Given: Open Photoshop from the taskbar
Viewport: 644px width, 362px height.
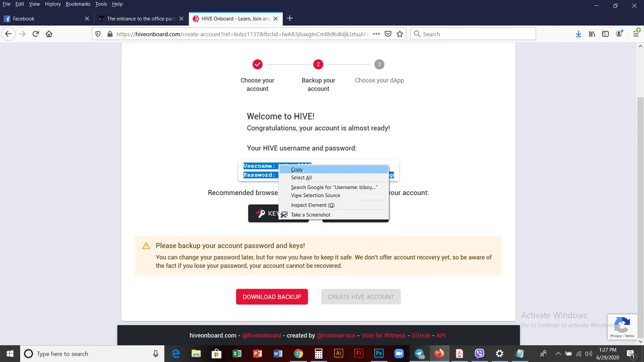Looking at the screenshot, I should pyautogui.click(x=379, y=353).
